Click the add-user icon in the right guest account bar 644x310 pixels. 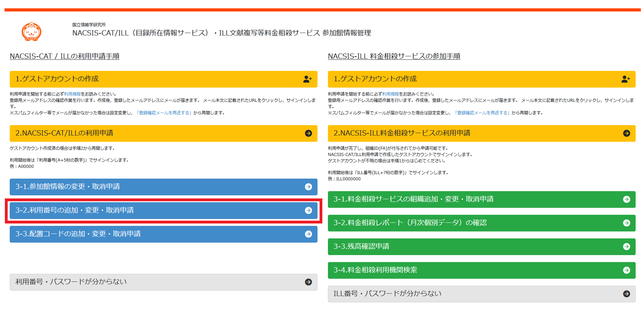(x=626, y=79)
